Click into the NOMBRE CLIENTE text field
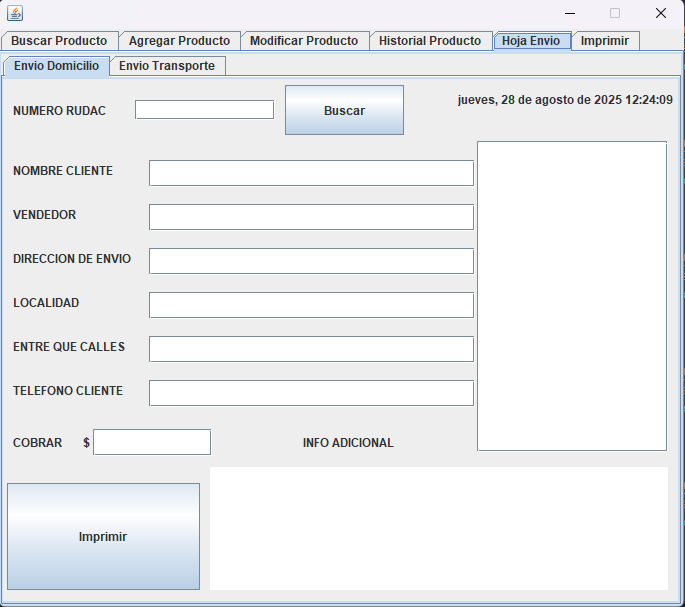The width and height of the screenshot is (685, 607). [x=311, y=173]
